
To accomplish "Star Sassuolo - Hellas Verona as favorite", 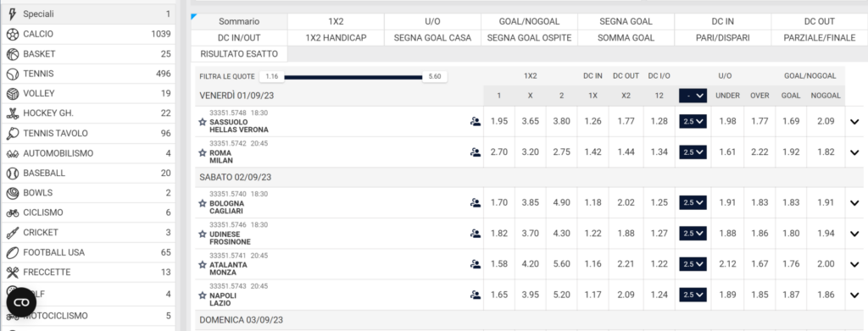I will coord(203,122).
